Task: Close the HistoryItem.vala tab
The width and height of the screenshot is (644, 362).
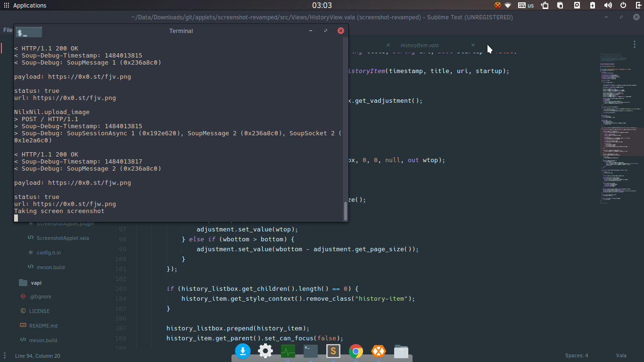Action: [473, 45]
